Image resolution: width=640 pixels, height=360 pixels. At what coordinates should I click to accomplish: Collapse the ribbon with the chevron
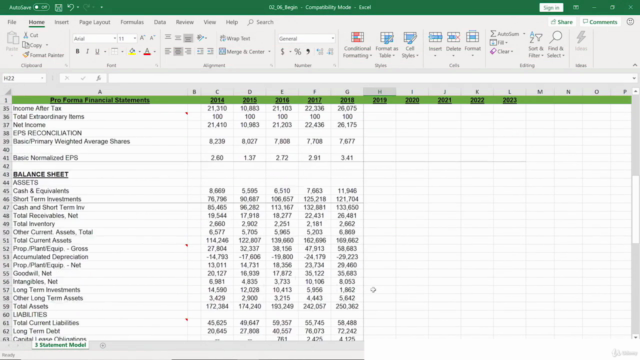point(635,65)
